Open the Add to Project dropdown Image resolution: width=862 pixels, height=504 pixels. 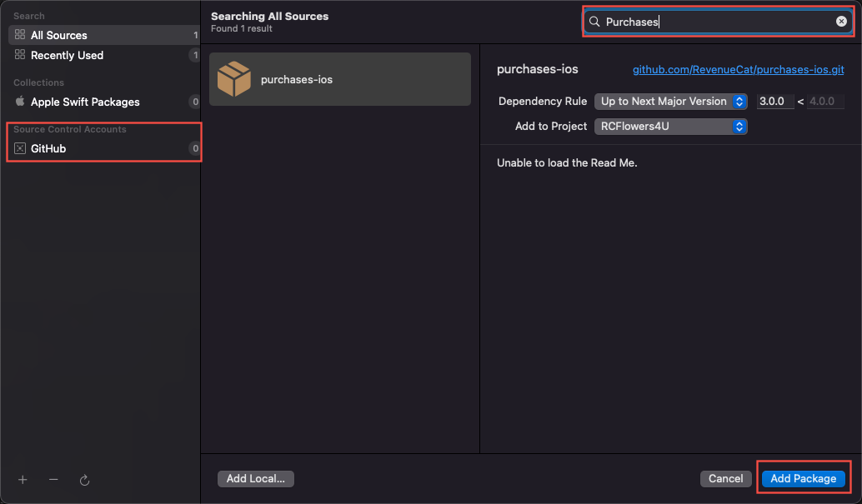click(671, 127)
